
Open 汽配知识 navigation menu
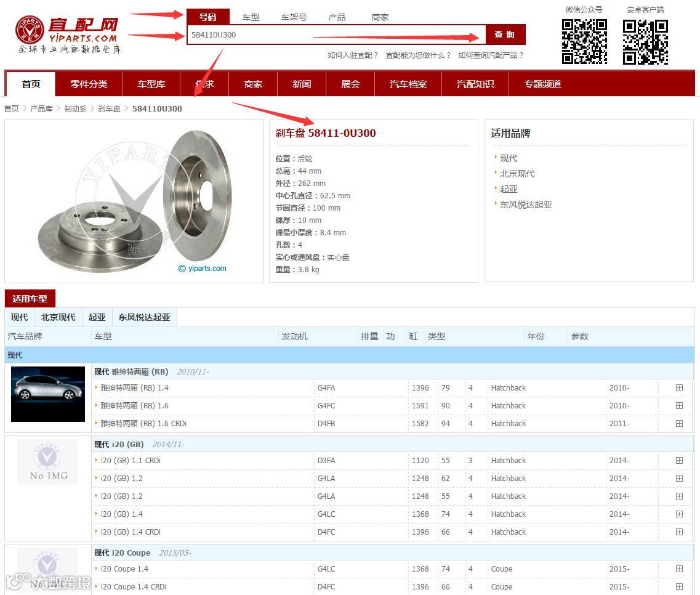475,84
